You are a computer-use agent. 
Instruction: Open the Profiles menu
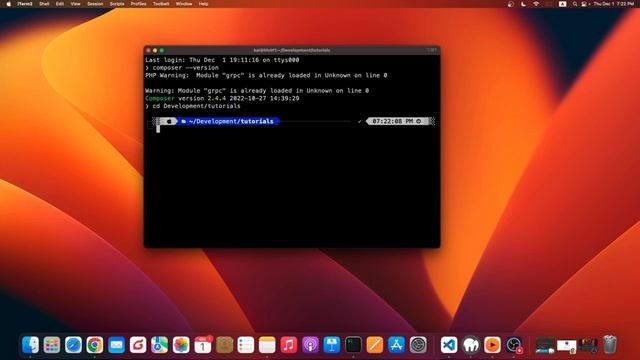(138, 4)
